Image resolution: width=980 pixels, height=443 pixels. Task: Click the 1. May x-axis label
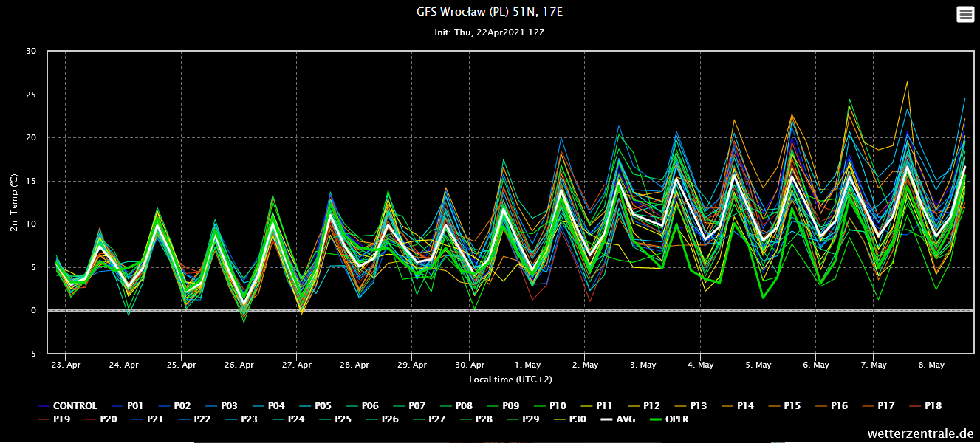(x=527, y=365)
